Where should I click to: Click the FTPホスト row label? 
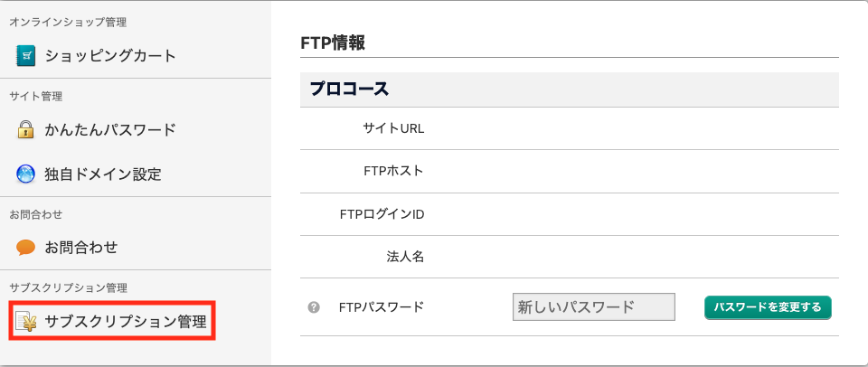(392, 171)
